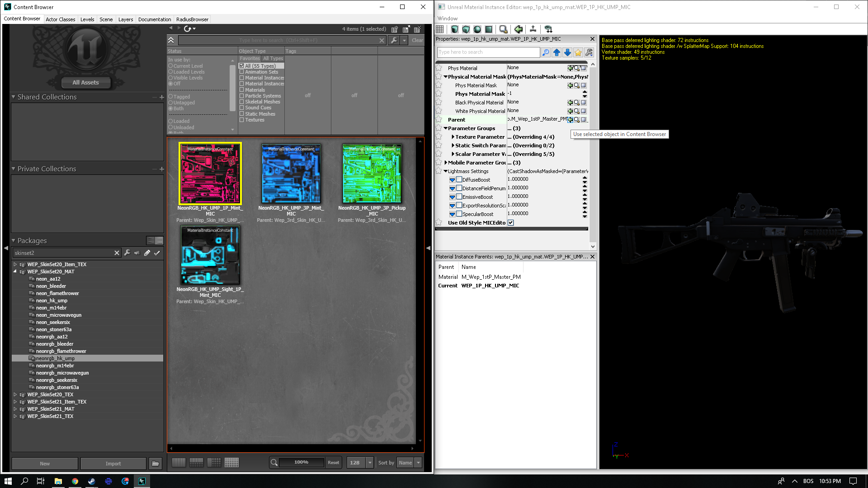This screenshot has width=868, height=488.
Task: Open the Window menu
Action: click(448, 19)
